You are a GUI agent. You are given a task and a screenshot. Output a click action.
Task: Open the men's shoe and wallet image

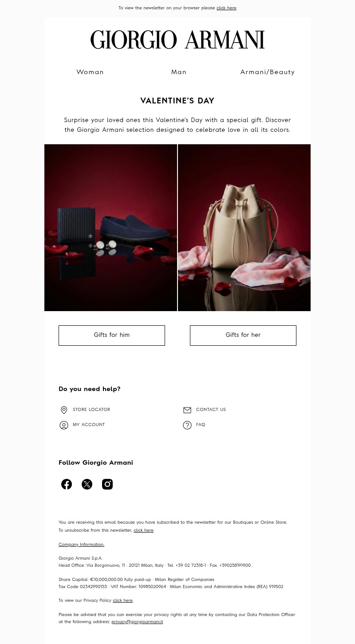[x=110, y=228]
